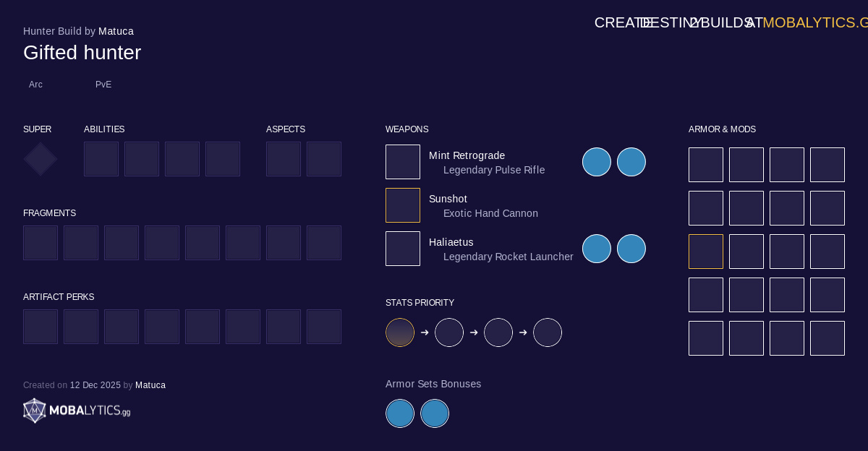The image size is (868, 451).
Task: Open the Mobalytics.gg logo link
Action: coord(77,411)
